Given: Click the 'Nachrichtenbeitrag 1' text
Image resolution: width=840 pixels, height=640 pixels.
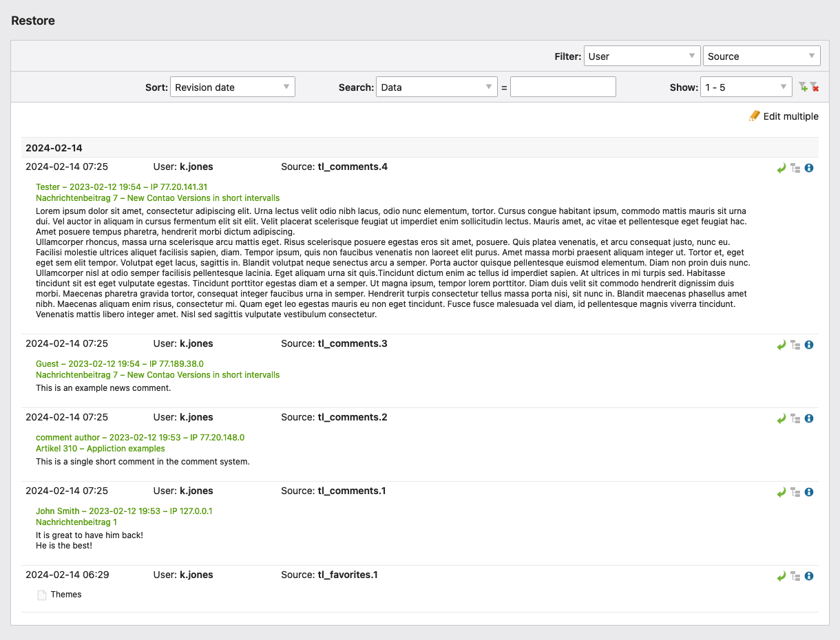Looking at the screenshot, I should (76, 522).
